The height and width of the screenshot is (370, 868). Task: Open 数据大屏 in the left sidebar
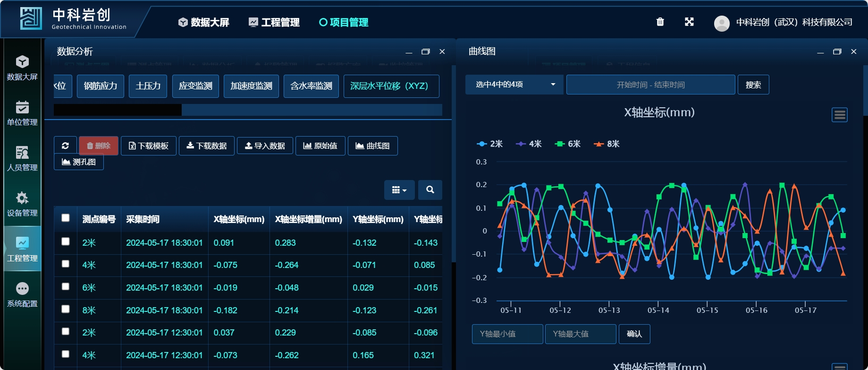coord(22,68)
